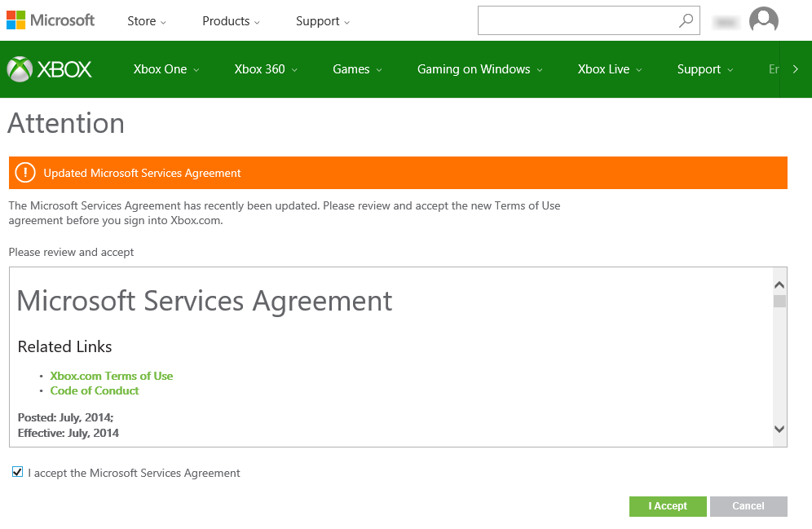Image resolution: width=812 pixels, height=529 pixels.
Task: Click the Posted: July, 2014 text
Action: (x=65, y=417)
